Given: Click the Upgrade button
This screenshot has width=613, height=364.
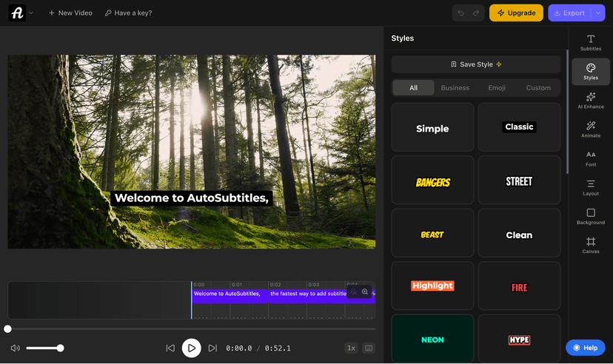Looking at the screenshot, I should pos(516,13).
